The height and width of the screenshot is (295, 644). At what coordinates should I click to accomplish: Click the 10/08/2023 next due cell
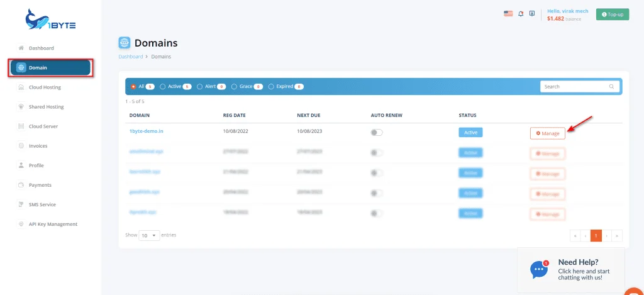[x=309, y=131]
